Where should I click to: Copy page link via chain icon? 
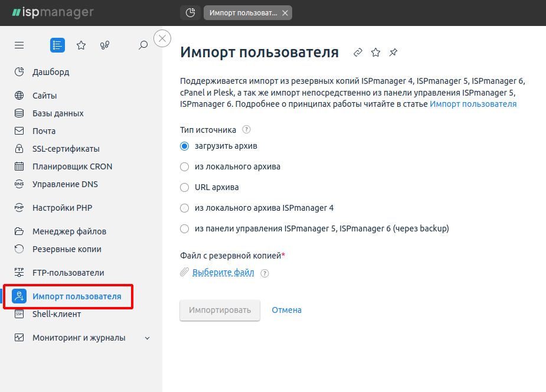coord(358,53)
